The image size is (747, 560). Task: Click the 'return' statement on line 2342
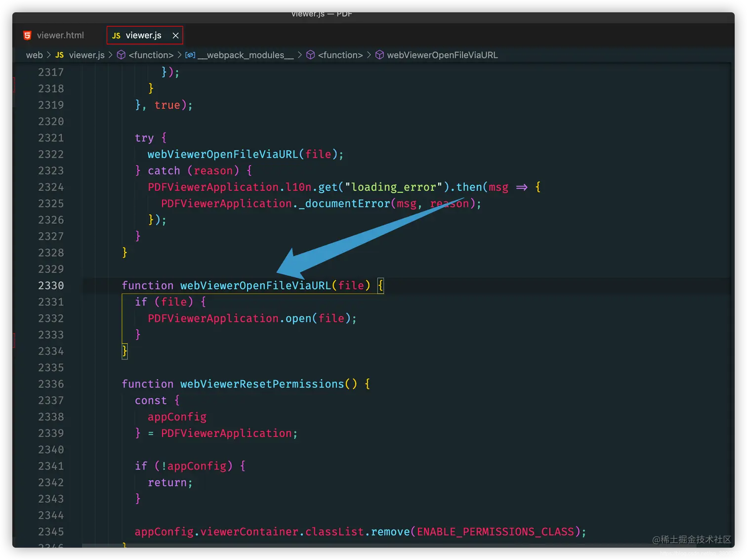pos(167,482)
